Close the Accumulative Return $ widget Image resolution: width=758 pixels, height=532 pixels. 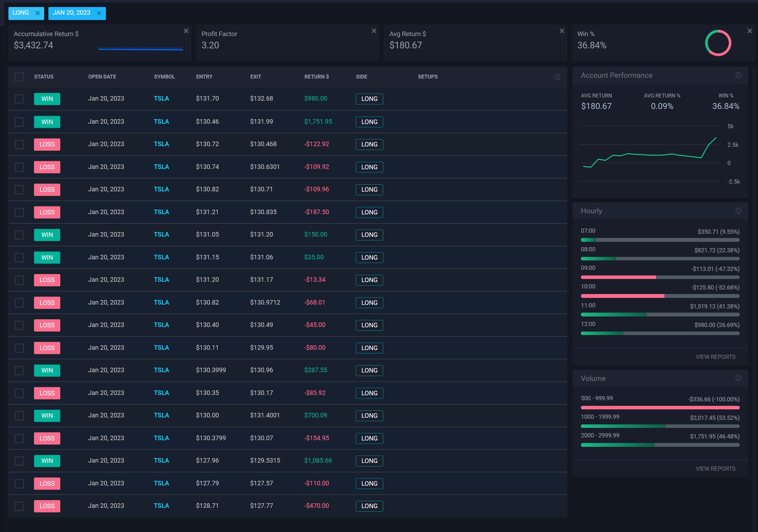pos(186,30)
